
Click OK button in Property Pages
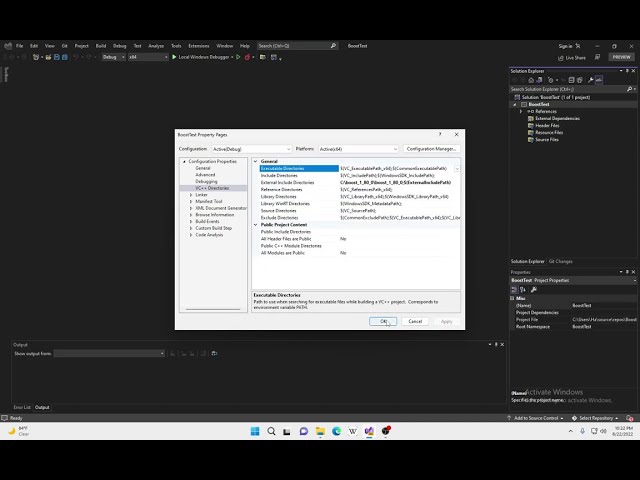[x=383, y=322]
